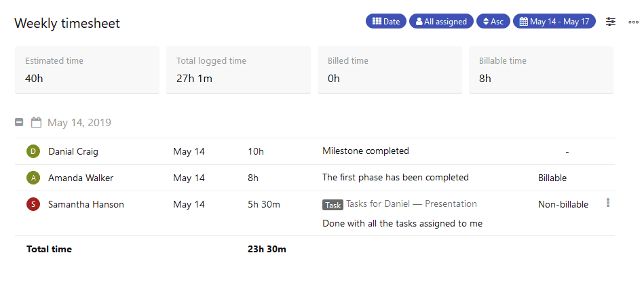This screenshot has width=644, height=293.
Task: Open the Date grouping dropdown
Action: (386, 21)
